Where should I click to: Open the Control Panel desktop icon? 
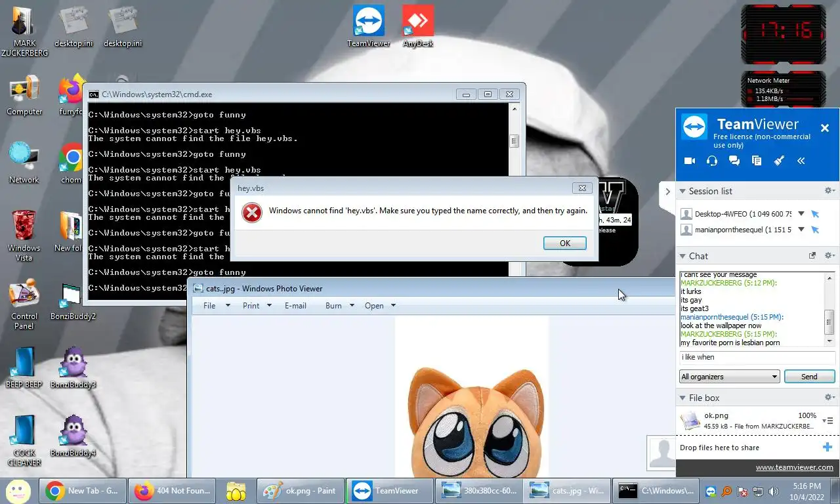pos(24,305)
